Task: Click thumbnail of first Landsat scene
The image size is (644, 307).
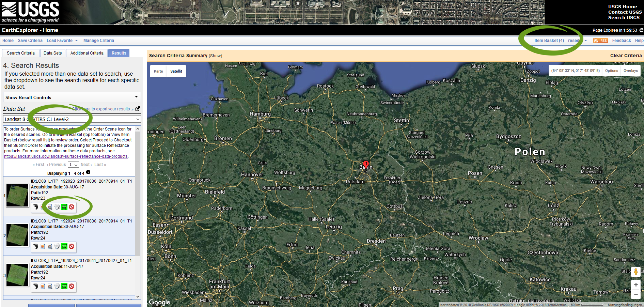Action: [17, 196]
